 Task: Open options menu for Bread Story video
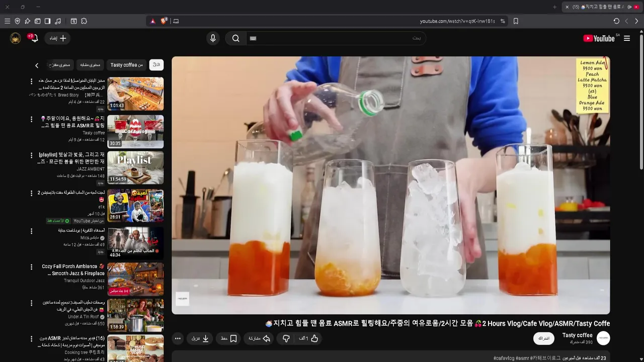(31, 81)
